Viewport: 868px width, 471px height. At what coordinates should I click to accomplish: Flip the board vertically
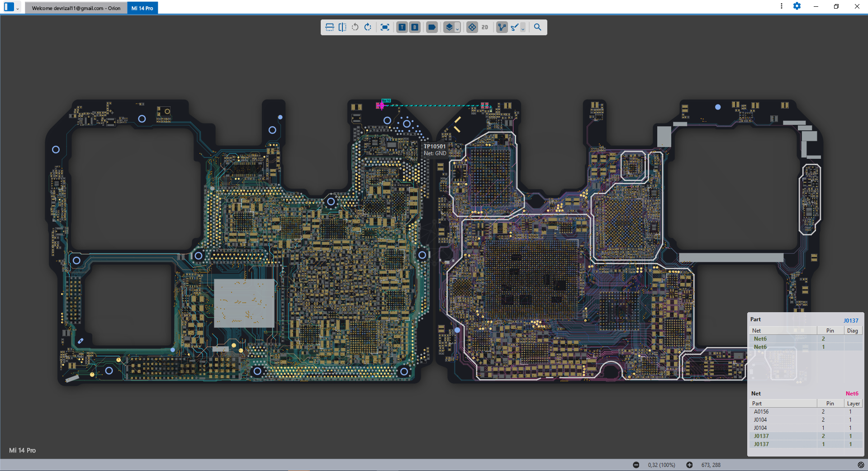pyautogui.click(x=330, y=27)
